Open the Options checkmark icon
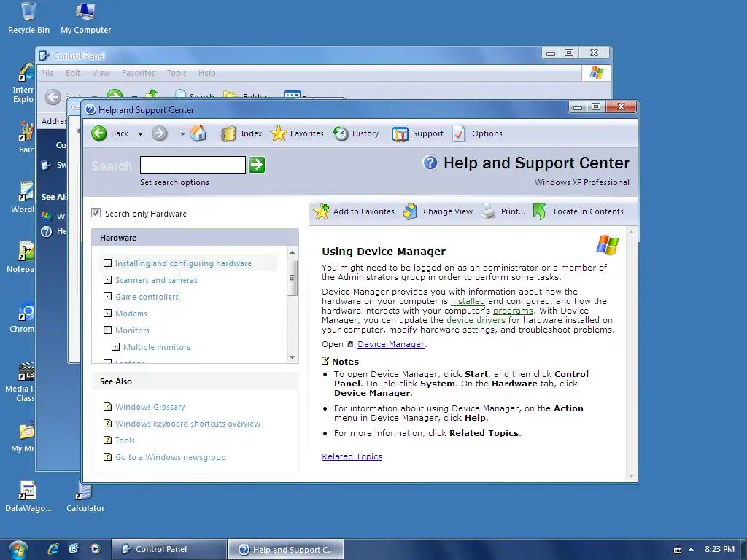The height and width of the screenshot is (560, 747). pos(460,133)
